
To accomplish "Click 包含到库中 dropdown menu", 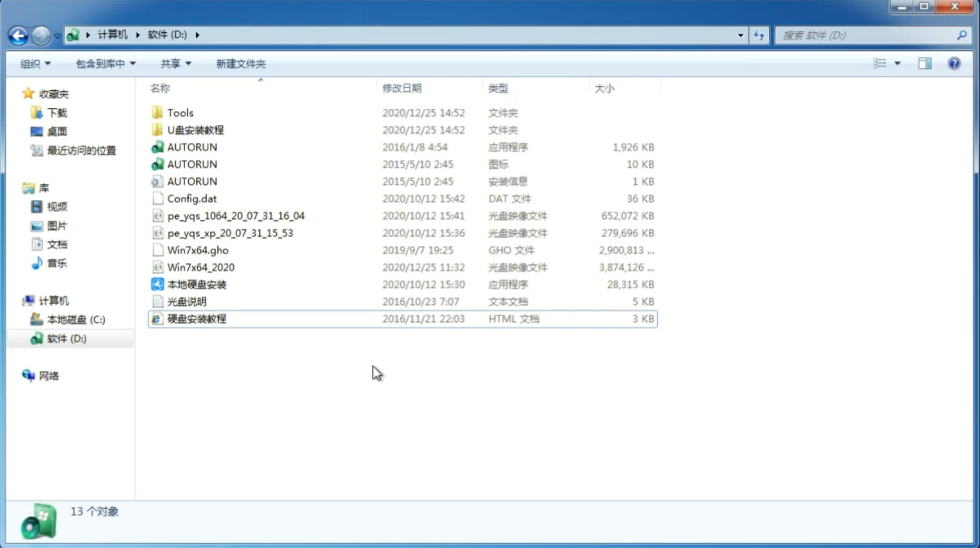I will [x=105, y=63].
